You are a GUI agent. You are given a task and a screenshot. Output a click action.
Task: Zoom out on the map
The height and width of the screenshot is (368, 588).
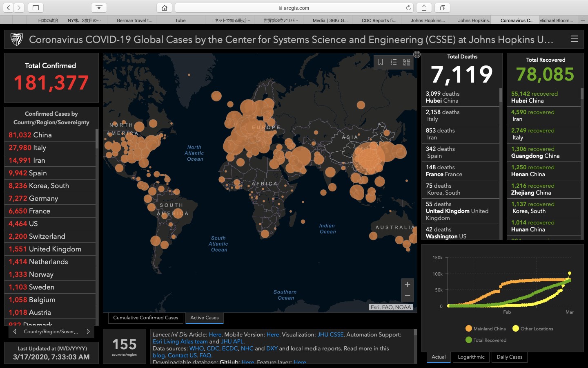point(408,296)
